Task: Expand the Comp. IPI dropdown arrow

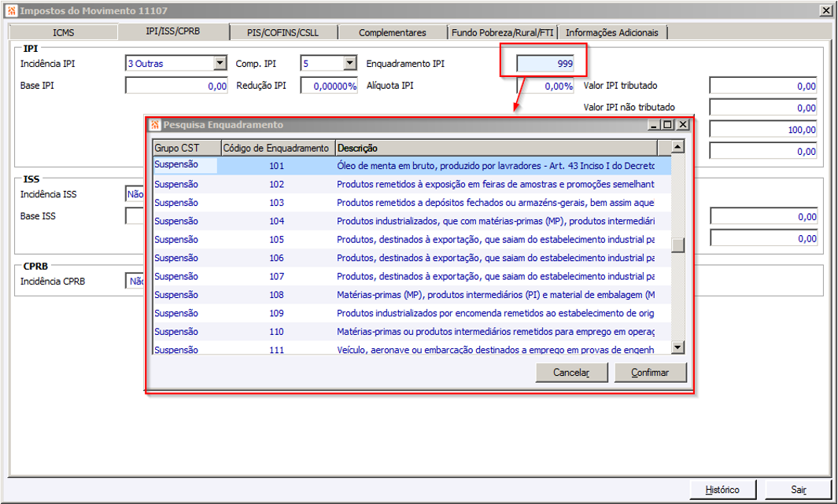Action: [x=349, y=64]
